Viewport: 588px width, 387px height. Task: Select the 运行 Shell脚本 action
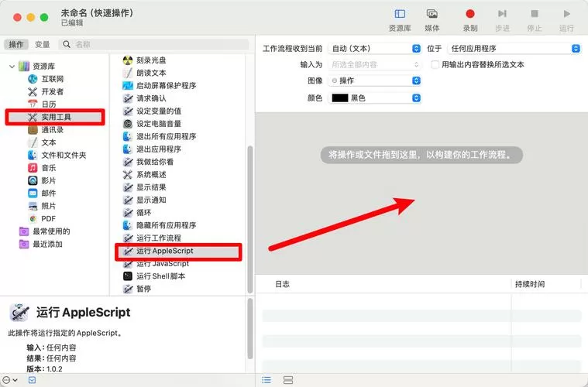[x=154, y=276]
